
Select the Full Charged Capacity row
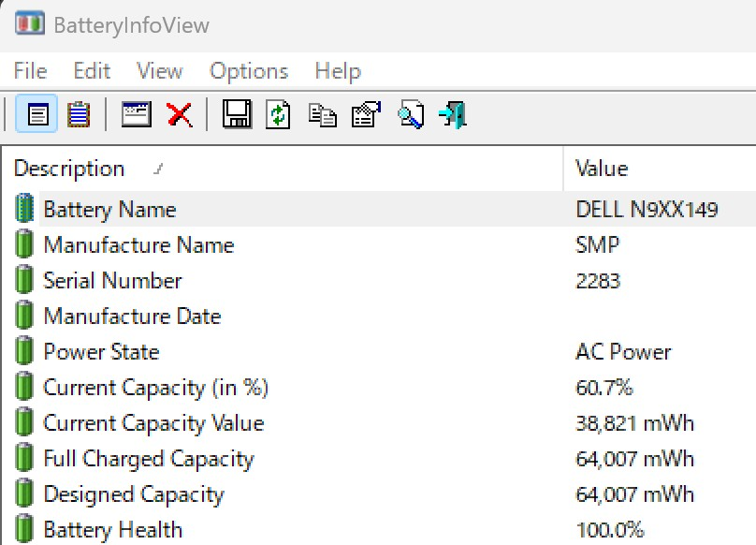380,458
